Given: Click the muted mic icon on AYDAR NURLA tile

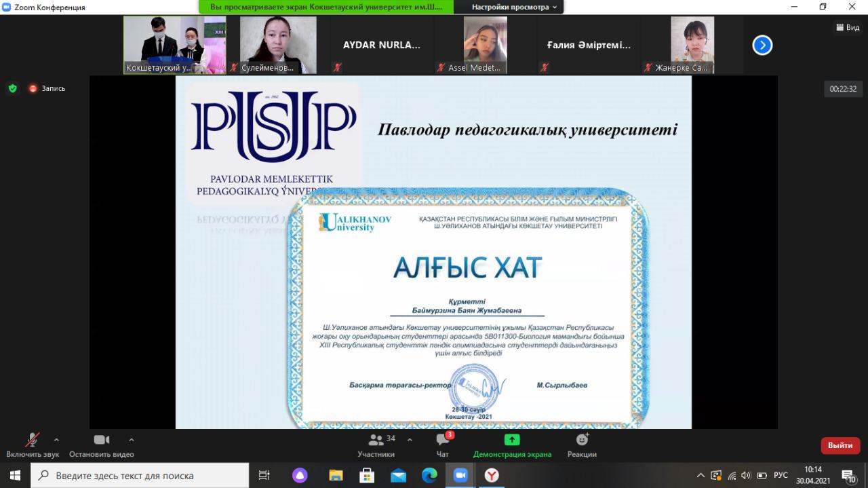Looking at the screenshot, I should pos(337,68).
